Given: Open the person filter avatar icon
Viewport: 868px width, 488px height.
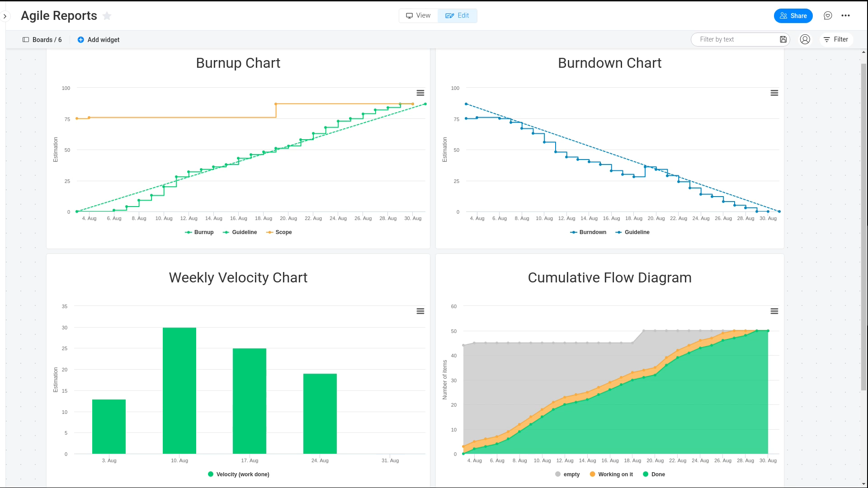Looking at the screenshot, I should [x=805, y=40].
